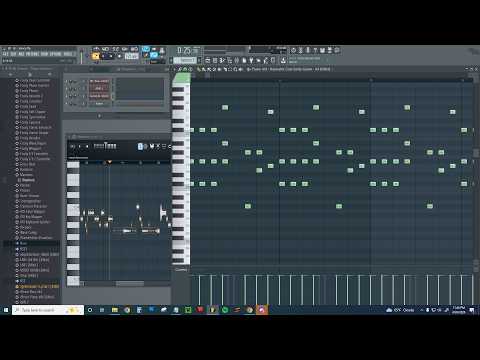Viewport: 480px width, 360px height.
Task: Open File Explorer from the taskbar
Action: [x=115, y=310]
